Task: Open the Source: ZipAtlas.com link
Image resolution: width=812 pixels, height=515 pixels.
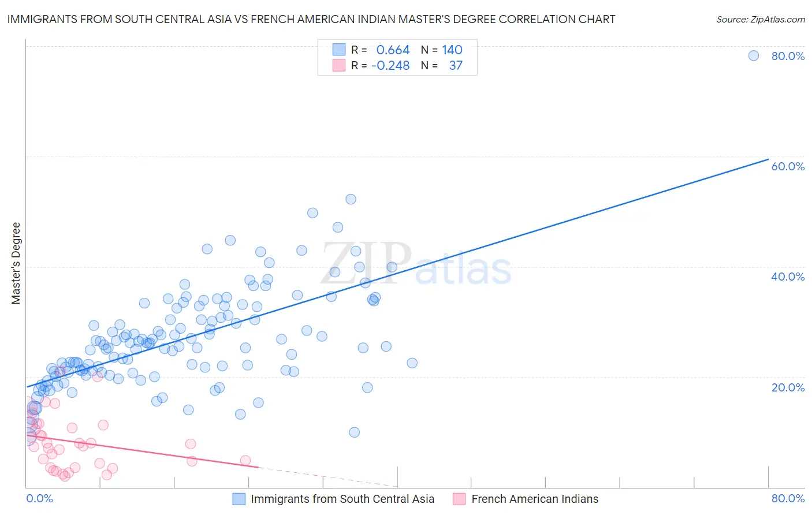Action: point(761,19)
